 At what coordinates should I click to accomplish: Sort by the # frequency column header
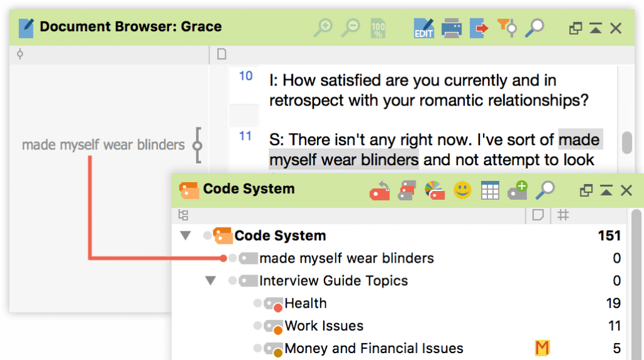tap(563, 215)
